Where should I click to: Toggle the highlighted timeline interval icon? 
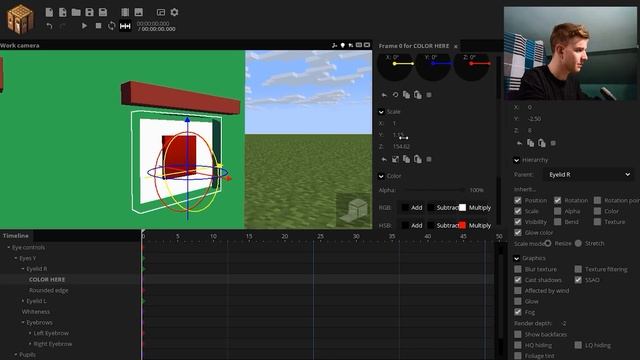(x=125, y=26)
